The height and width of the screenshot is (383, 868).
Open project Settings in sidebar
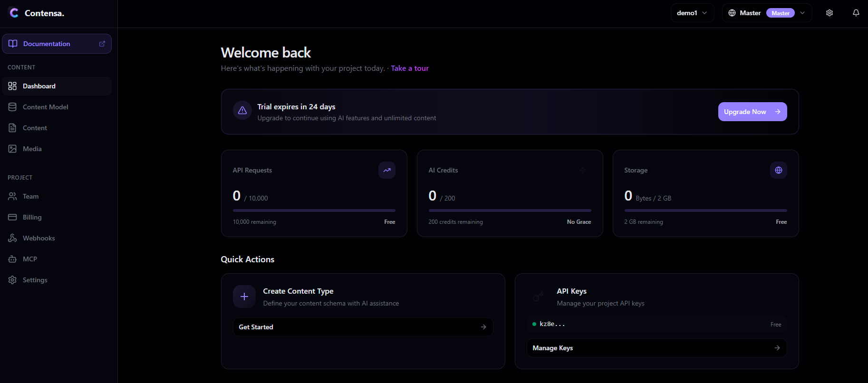point(57,280)
